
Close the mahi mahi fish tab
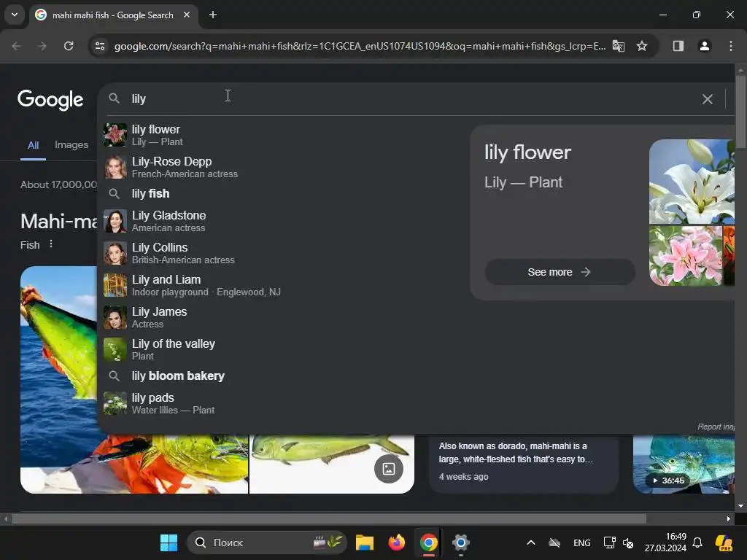[x=187, y=15]
